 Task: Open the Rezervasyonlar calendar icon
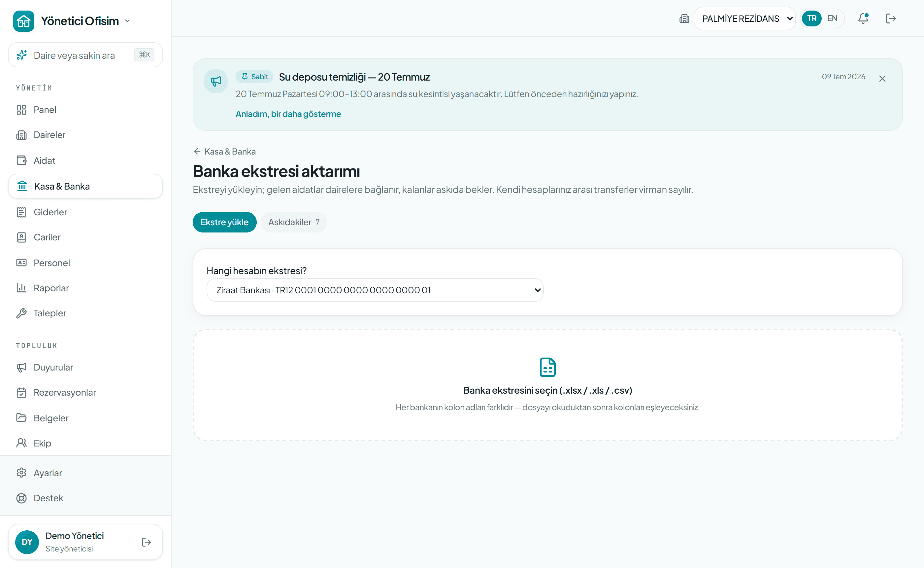pyautogui.click(x=21, y=392)
